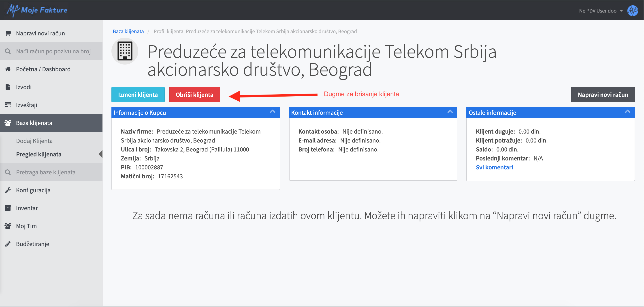The image size is (644, 307).
Task: Click the building icon of client profile
Action: (125, 51)
